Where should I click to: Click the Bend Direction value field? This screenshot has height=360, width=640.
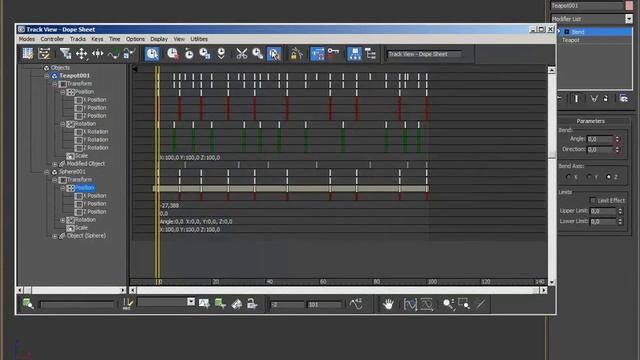(x=600, y=149)
